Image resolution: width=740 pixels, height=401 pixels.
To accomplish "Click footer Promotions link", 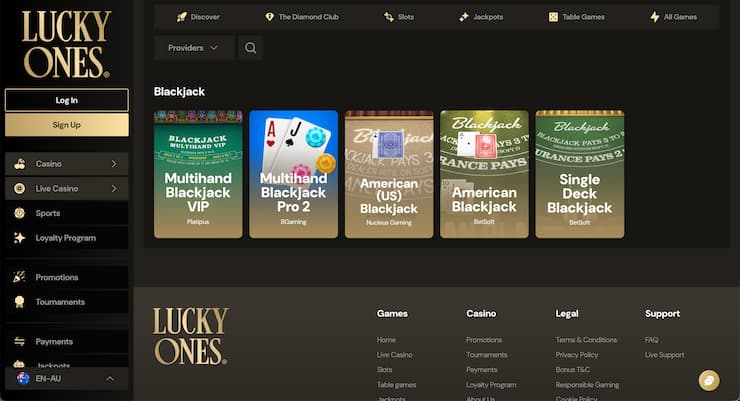I will pyautogui.click(x=484, y=340).
